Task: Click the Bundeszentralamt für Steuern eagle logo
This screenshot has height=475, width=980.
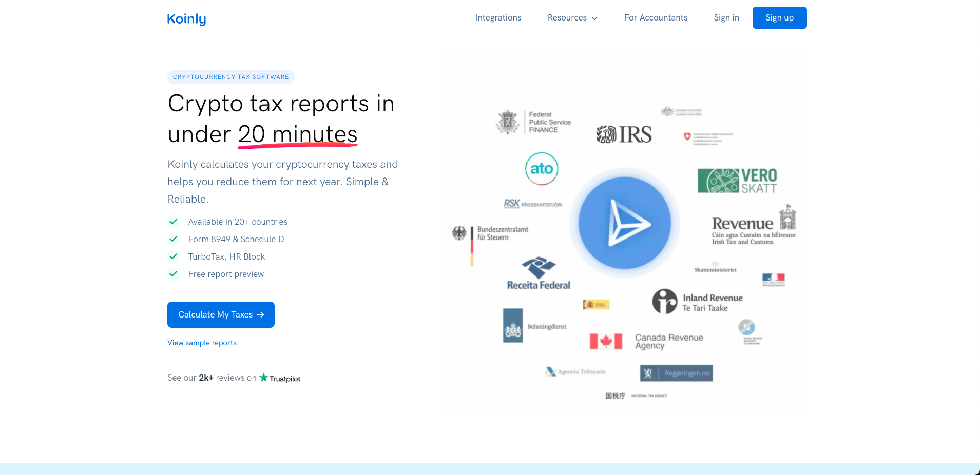Action: 459,233
